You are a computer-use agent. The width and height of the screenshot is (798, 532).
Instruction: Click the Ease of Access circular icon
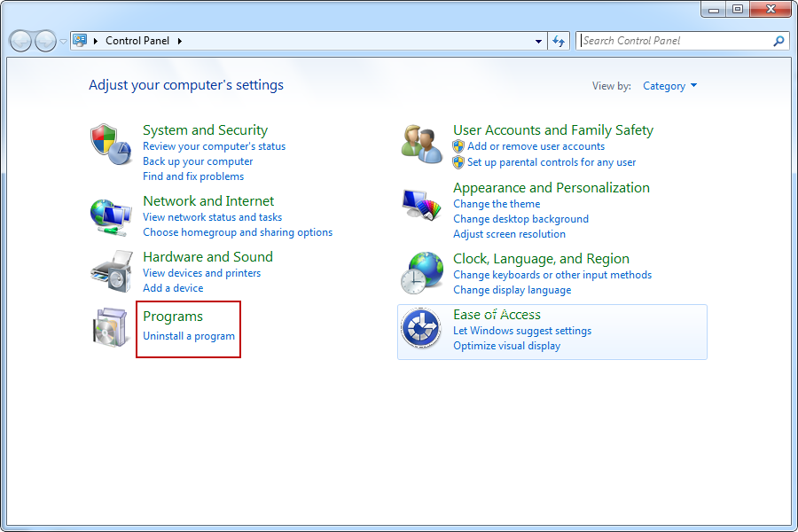[421, 328]
